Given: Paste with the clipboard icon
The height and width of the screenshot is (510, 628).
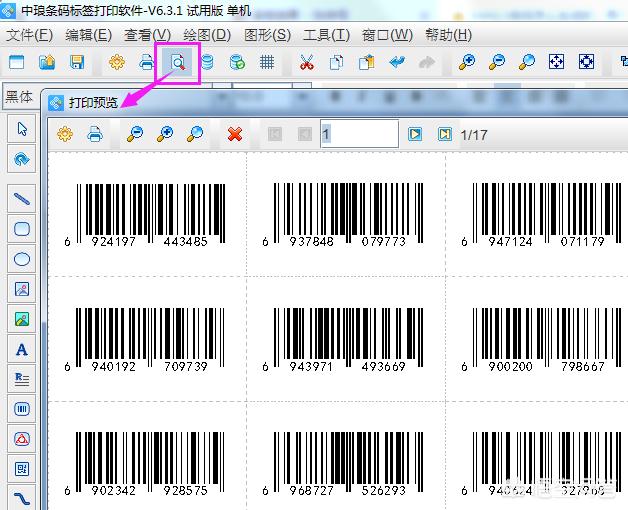Looking at the screenshot, I should tap(366, 62).
